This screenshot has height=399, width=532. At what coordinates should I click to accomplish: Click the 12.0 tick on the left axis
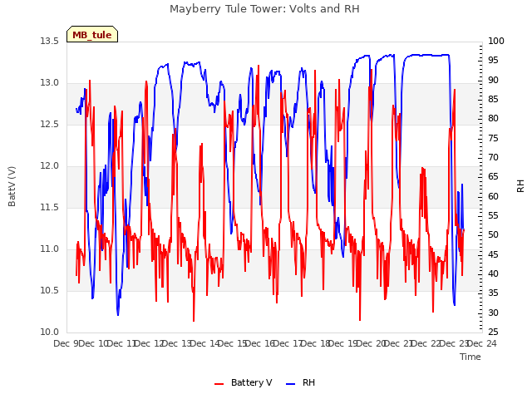[x=50, y=166]
